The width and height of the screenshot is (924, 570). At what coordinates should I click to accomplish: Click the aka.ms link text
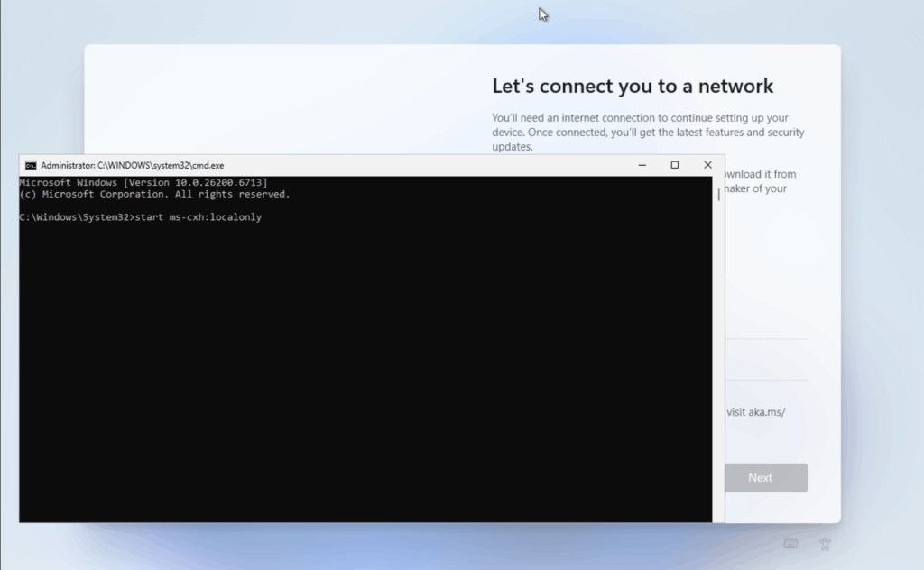click(756, 412)
